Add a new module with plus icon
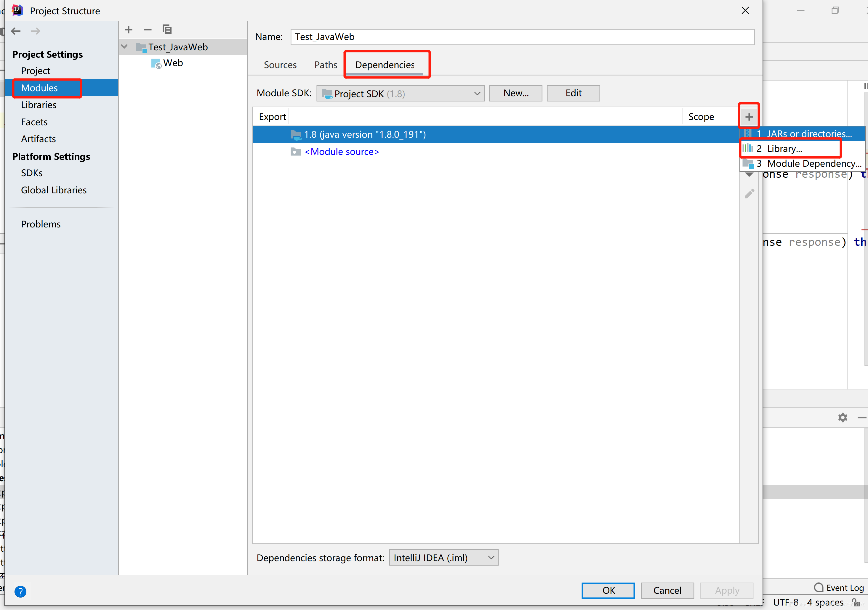Screen dimensions: 868x610 (x=129, y=30)
